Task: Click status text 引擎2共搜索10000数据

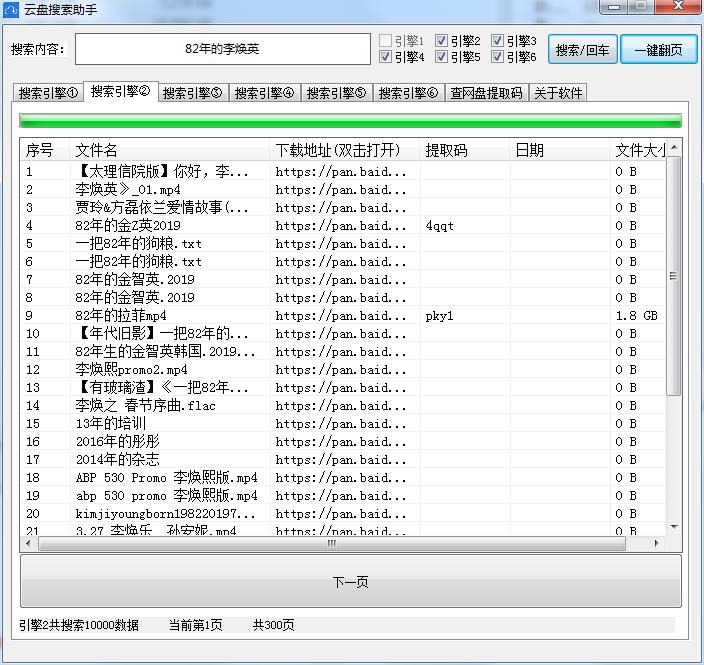Action: click(x=79, y=625)
